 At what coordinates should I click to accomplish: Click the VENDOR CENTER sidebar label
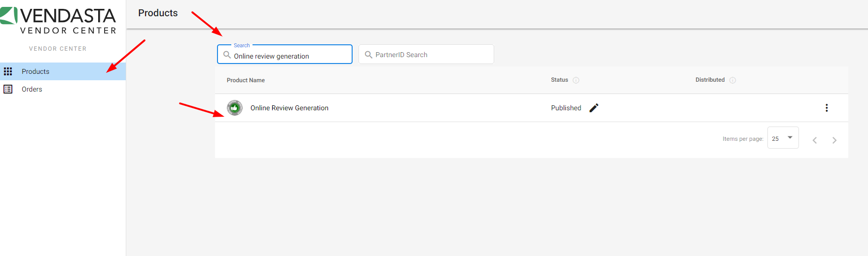(58, 49)
